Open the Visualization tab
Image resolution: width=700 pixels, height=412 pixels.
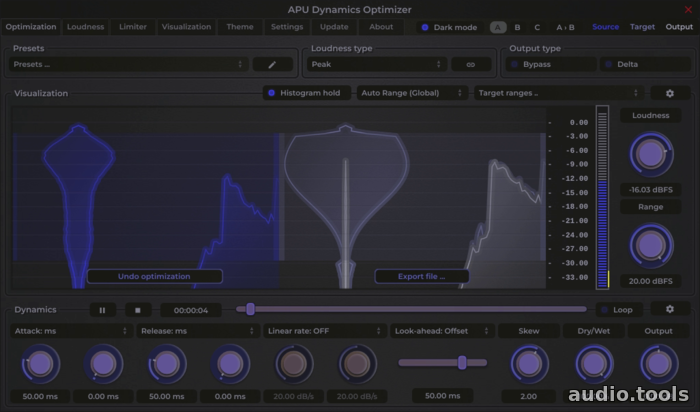(186, 27)
